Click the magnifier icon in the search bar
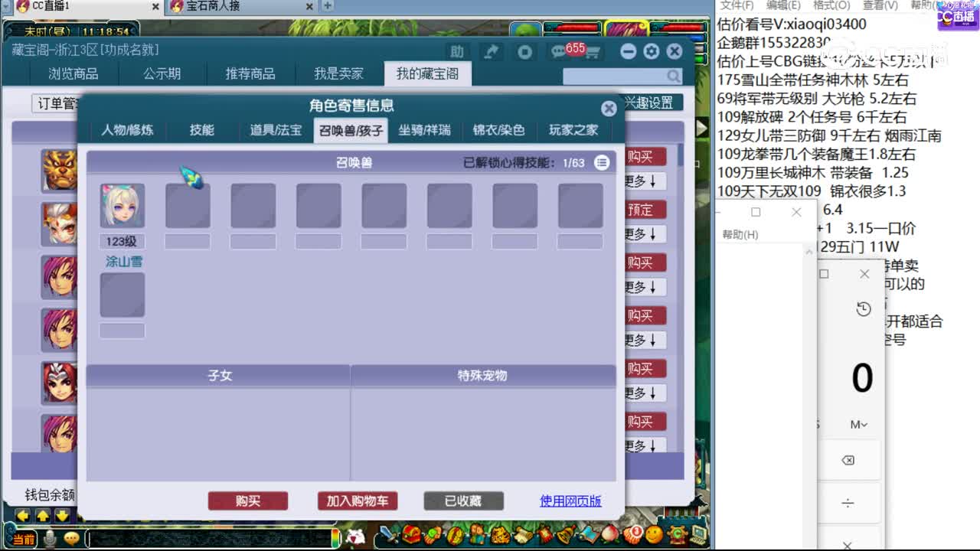Image resolution: width=980 pixels, height=551 pixels. [x=672, y=76]
